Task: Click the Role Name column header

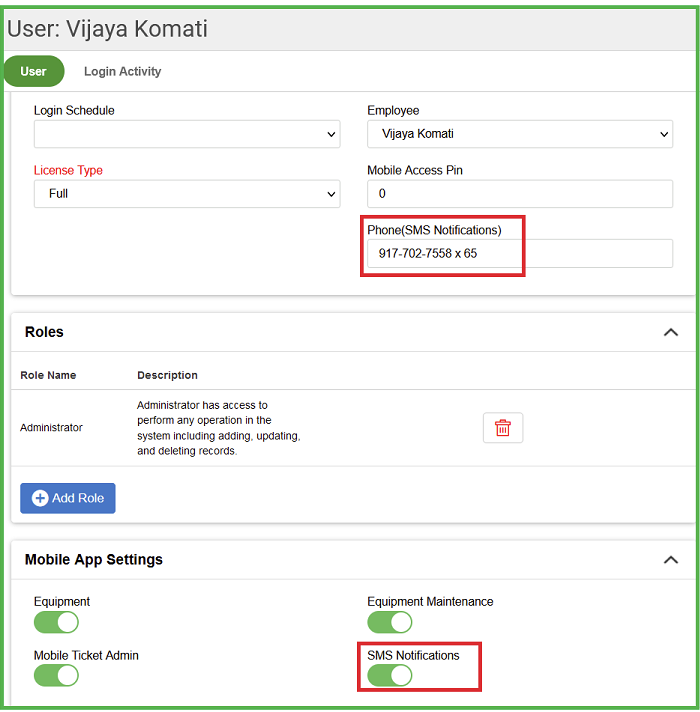Action: tap(48, 375)
